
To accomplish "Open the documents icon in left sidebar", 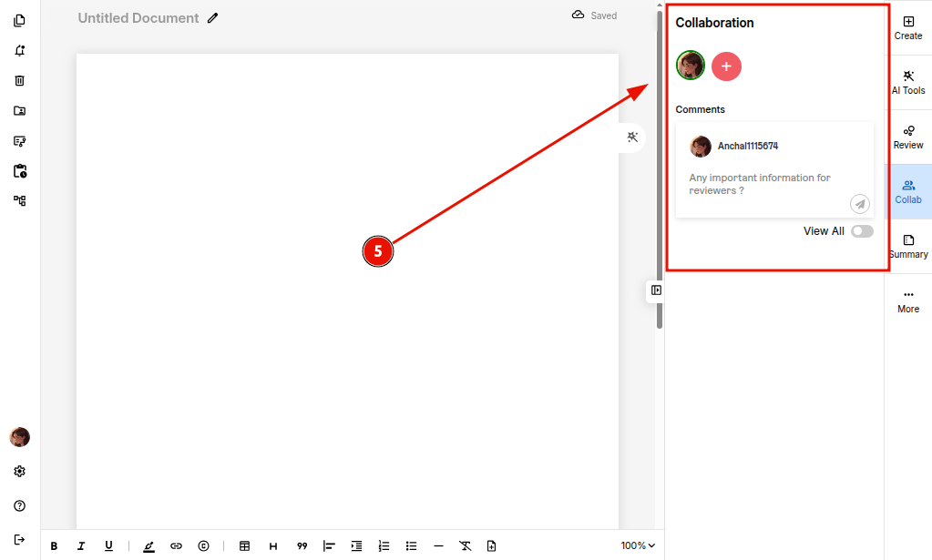I will click(19, 21).
